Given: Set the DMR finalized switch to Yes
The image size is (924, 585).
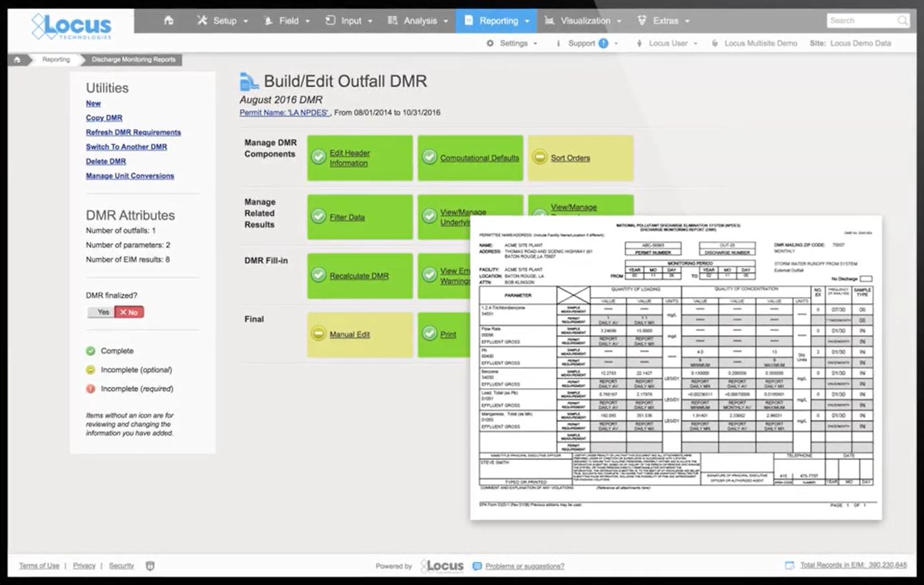Looking at the screenshot, I should (102, 311).
